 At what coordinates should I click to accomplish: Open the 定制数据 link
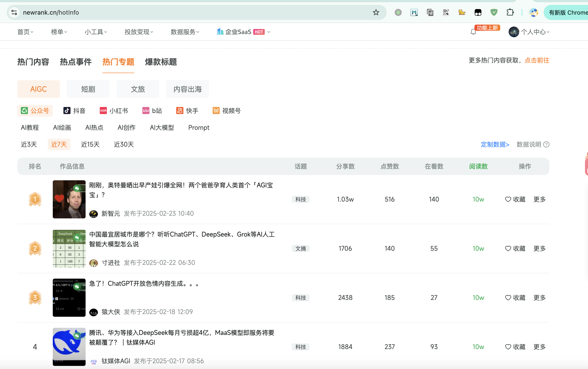pyautogui.click(x=495, y=145)
